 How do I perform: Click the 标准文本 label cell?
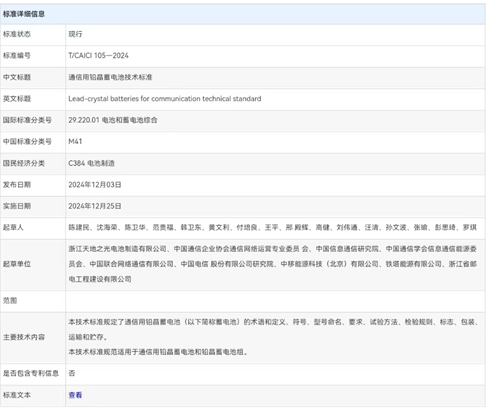(33, 395)
